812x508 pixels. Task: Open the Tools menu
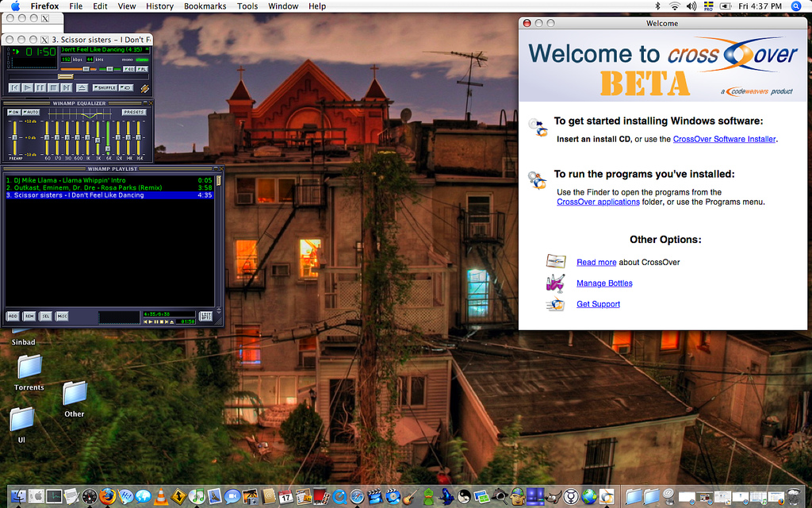tap(247, 6)
